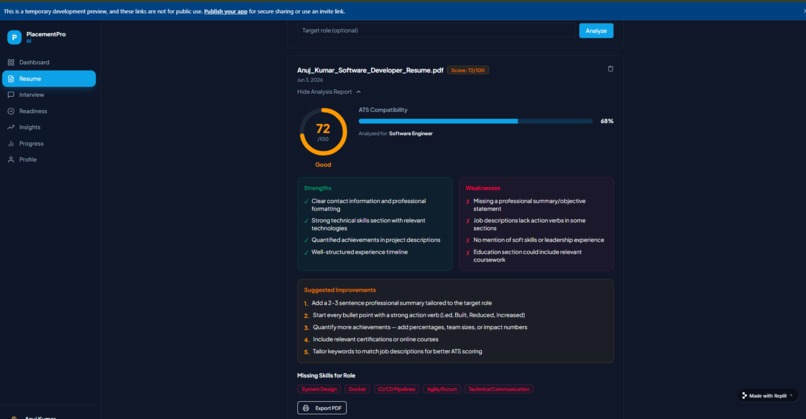Select the Resume menu item
806x419 pixels.
(49, 79)
